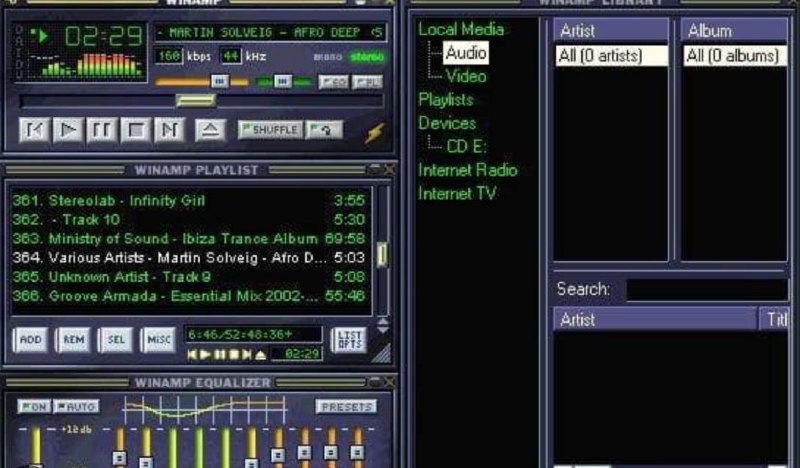Image resolution: width=800 pixels, height=468 pixels.
Task: Toggle equalizer windowshade mode button
Action: click(376, 382)
